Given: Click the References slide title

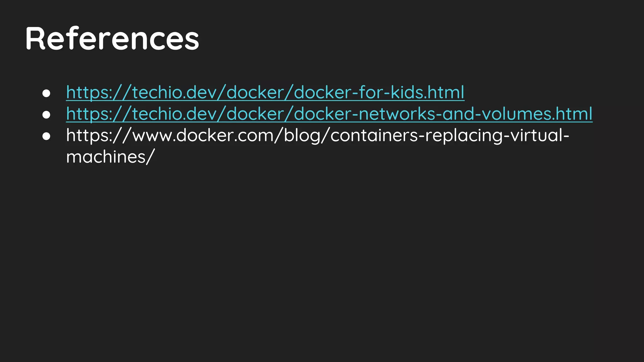Looking at the screenshot, I should point(112,38).
